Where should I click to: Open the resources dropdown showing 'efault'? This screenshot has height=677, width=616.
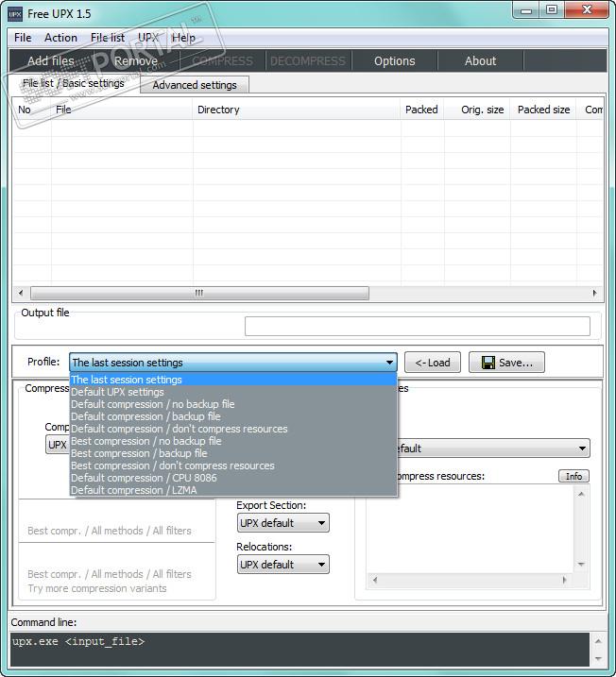[x=493, y=449]
